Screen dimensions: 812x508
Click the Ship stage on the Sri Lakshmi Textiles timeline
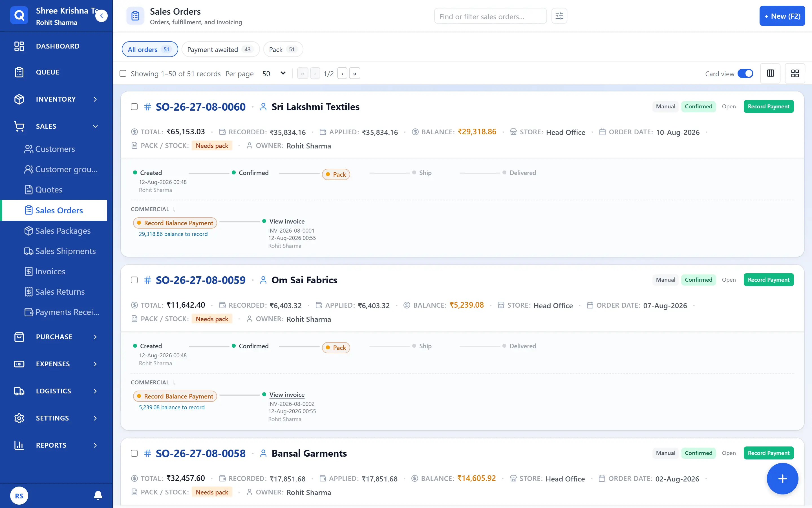click(x=422, y=173)
